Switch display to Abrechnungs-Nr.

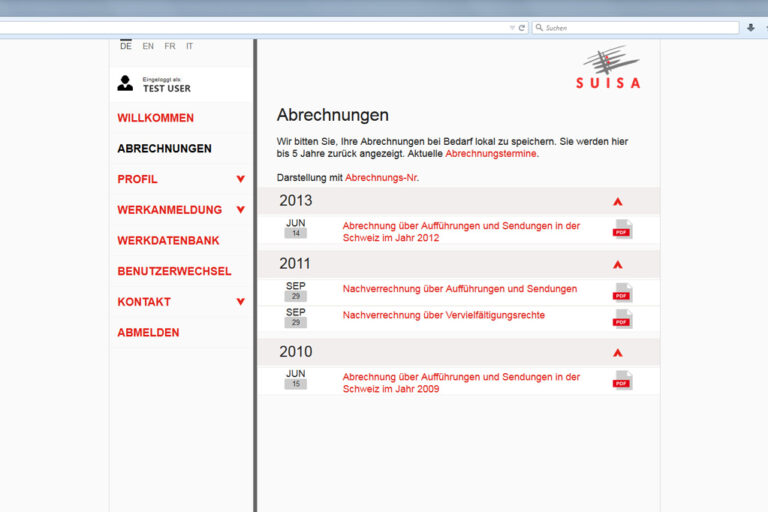point(381,178)
